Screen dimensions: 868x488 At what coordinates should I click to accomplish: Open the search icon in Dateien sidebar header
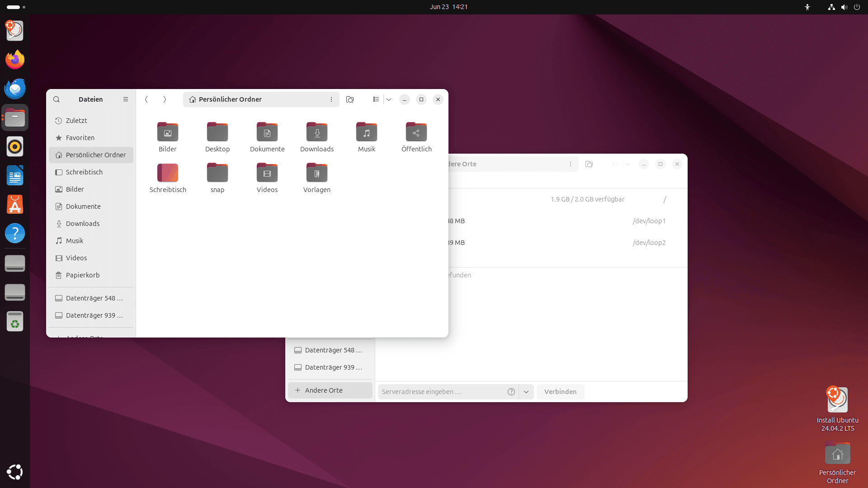point(57,99)
